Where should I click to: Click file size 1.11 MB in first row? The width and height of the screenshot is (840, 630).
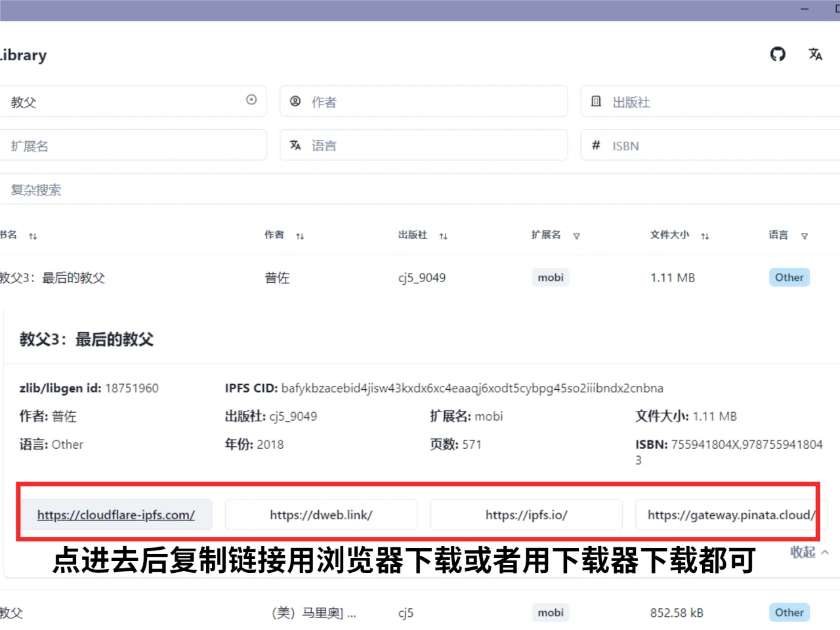click(x=673, y=278)
